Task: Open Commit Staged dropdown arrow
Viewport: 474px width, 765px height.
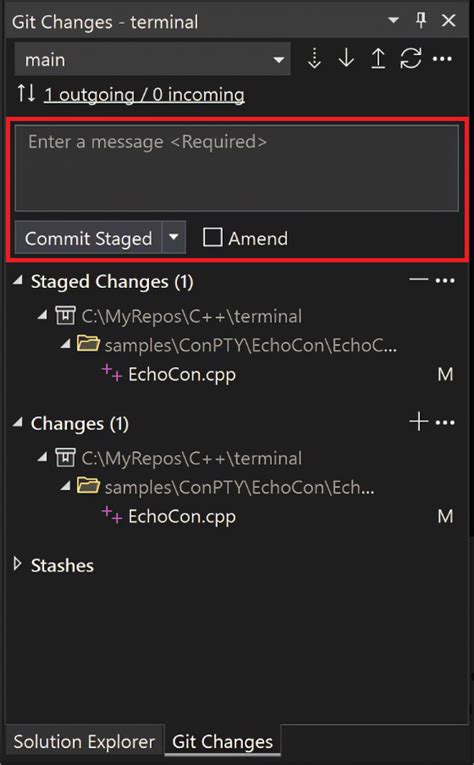Action: [x=174, y=237]
